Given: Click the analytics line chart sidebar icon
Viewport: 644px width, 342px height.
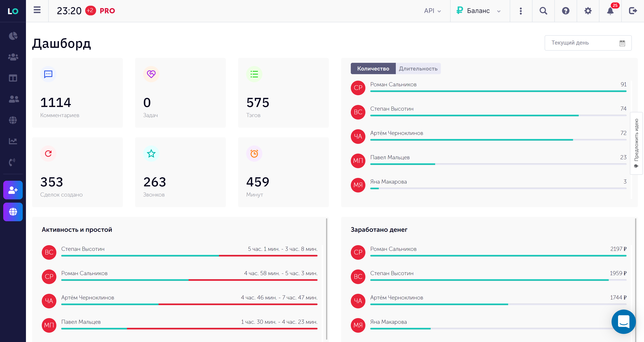Looking at the screenshot, I should click(x=13, y=141).
